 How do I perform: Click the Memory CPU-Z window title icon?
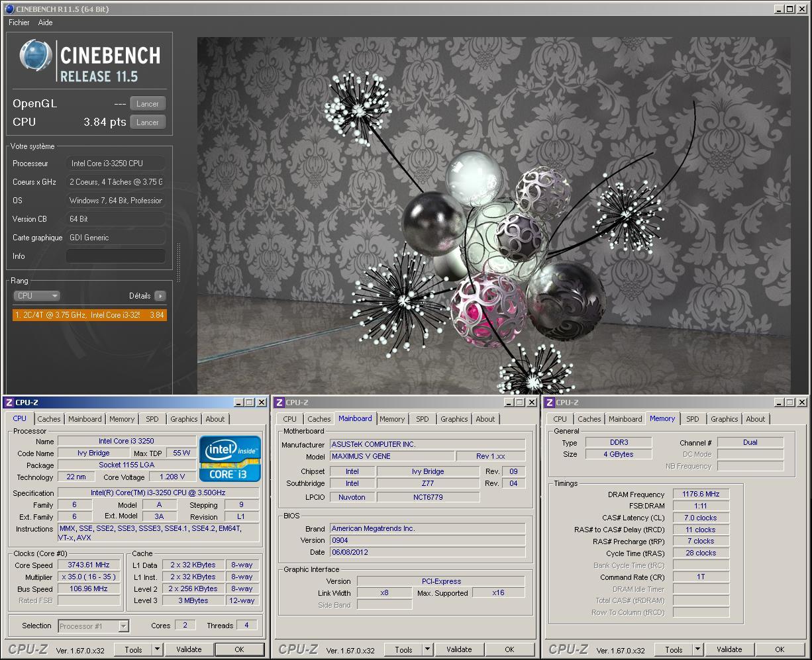[x=550, y=402]
